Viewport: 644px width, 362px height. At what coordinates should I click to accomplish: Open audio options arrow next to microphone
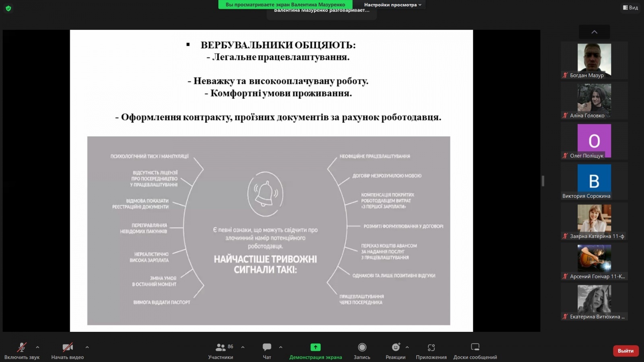point(37,347)
